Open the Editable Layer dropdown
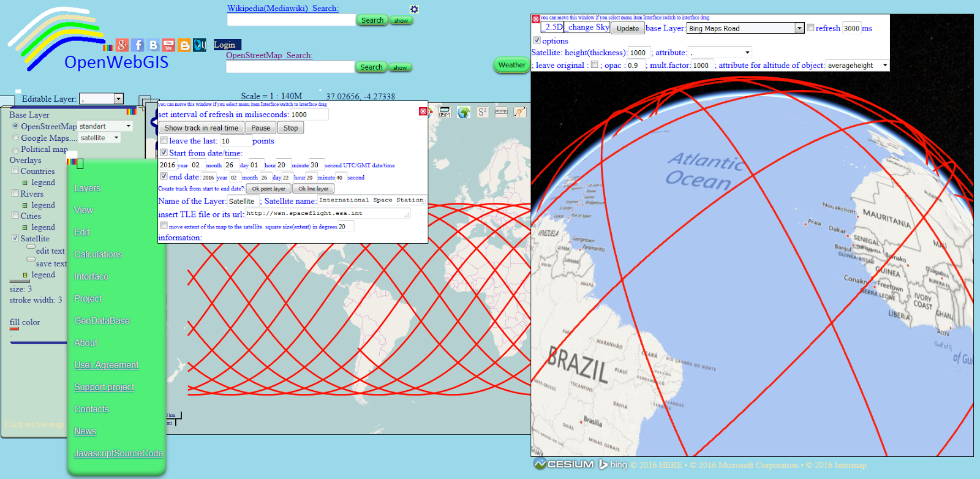 [x=102, y=99]
